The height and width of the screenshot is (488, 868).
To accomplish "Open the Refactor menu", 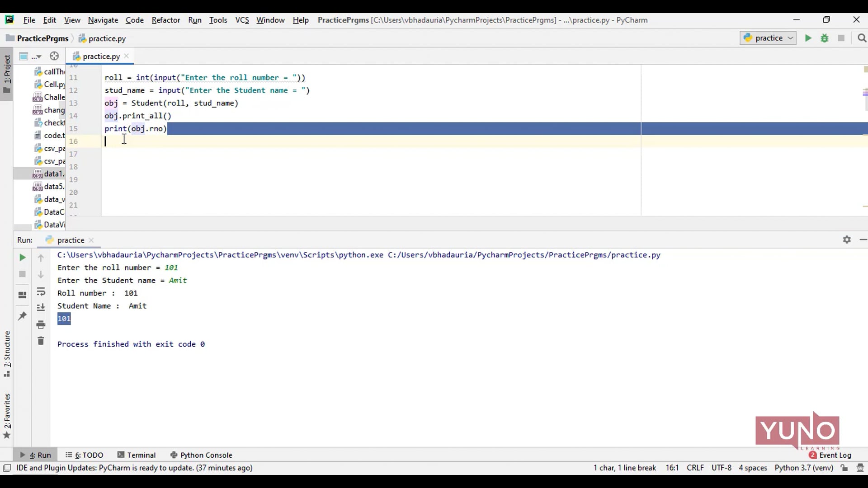I will point(166,20).
